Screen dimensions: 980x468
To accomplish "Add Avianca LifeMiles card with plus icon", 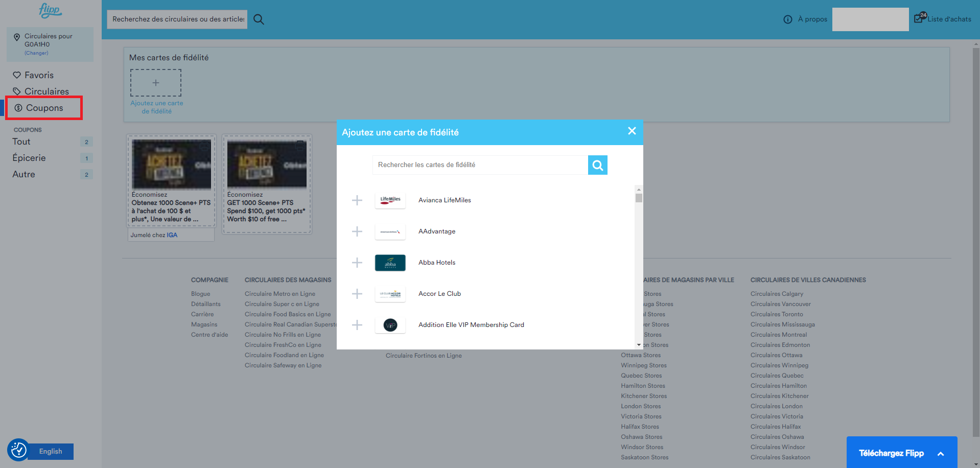I will click(357, 200).
